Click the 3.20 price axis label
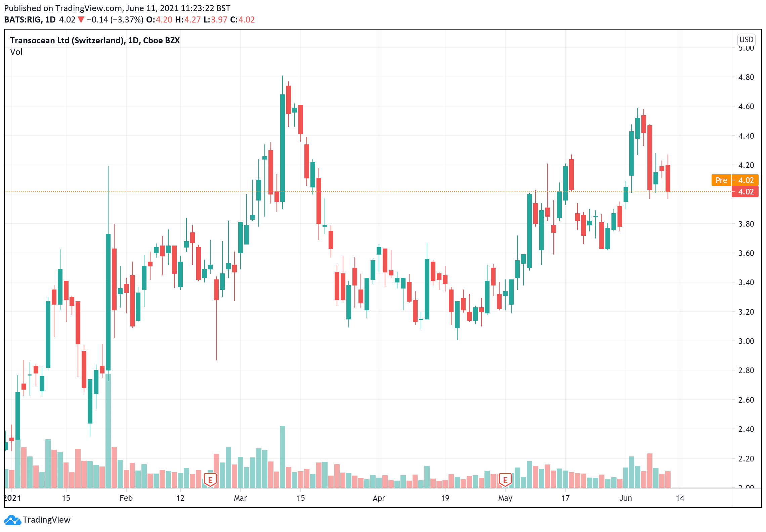This screenshot has width=766, height=532. click(746, 312)
